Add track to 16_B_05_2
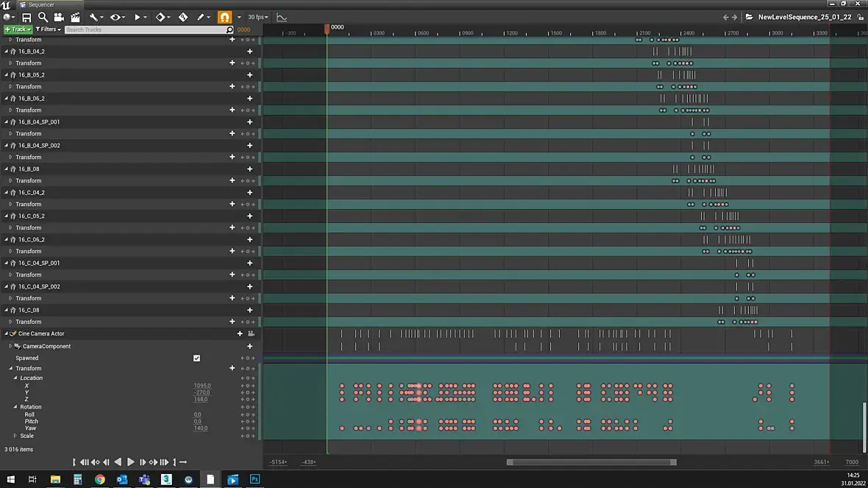 pos(249,75)
